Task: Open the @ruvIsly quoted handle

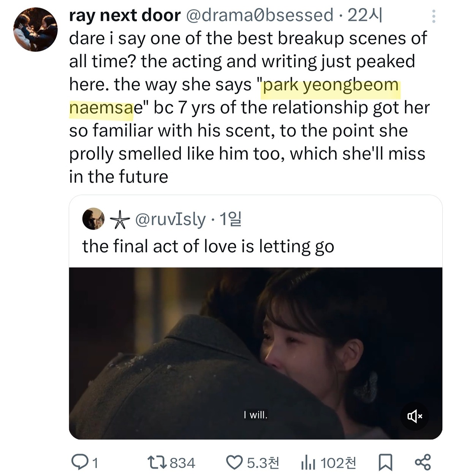Action: click(x=170, y=219)
